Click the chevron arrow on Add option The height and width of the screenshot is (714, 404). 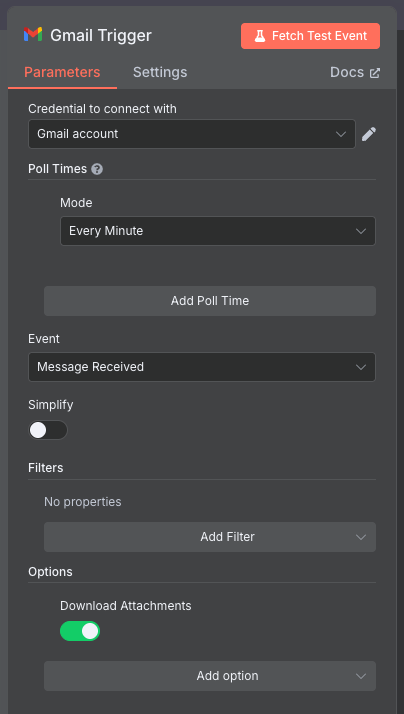coord(361,676)
